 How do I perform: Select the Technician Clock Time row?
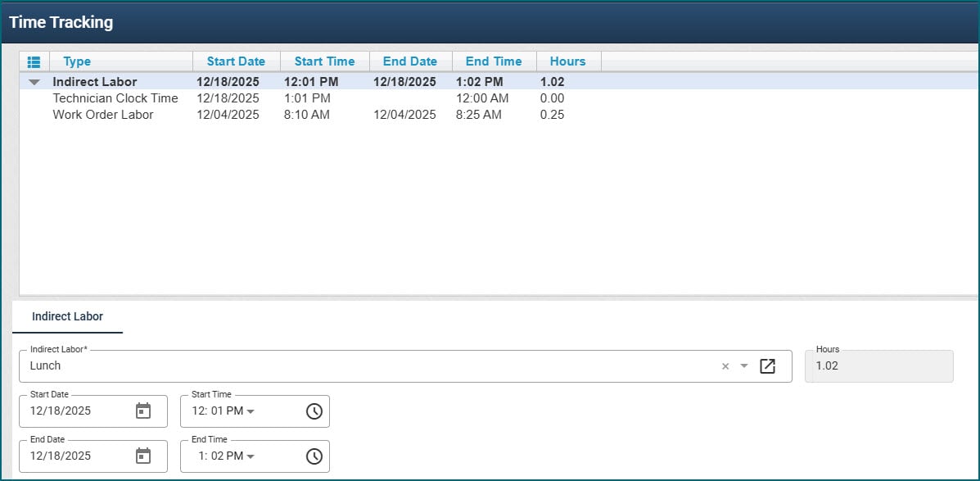[115, 98]
